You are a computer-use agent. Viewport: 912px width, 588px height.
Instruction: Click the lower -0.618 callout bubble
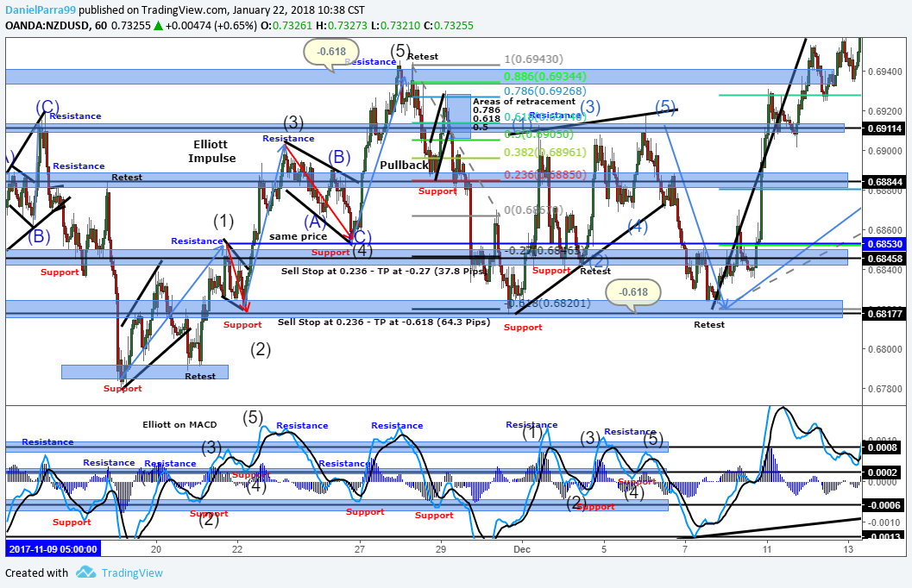tap(633, 293)
